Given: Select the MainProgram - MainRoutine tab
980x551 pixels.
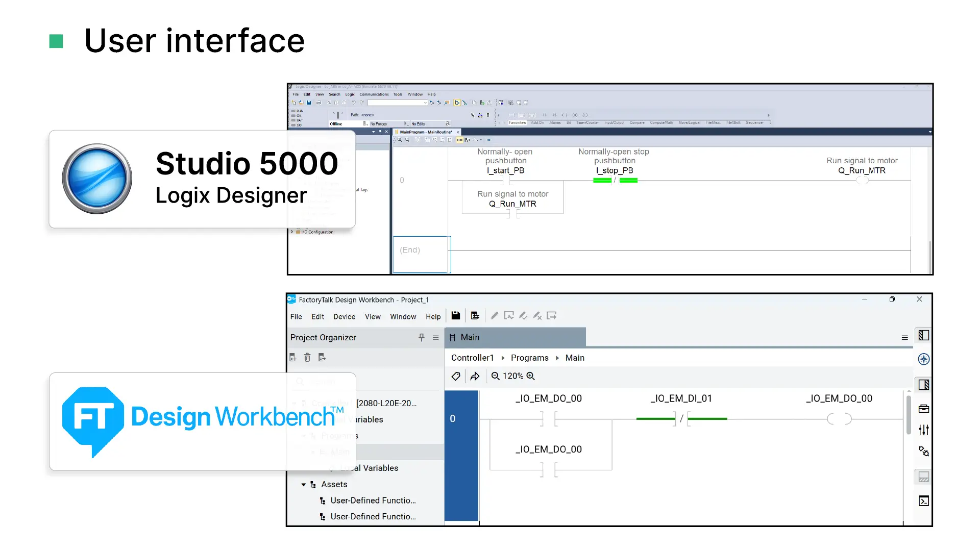Looking at the screenshot, I should click(x=426, y=132).
